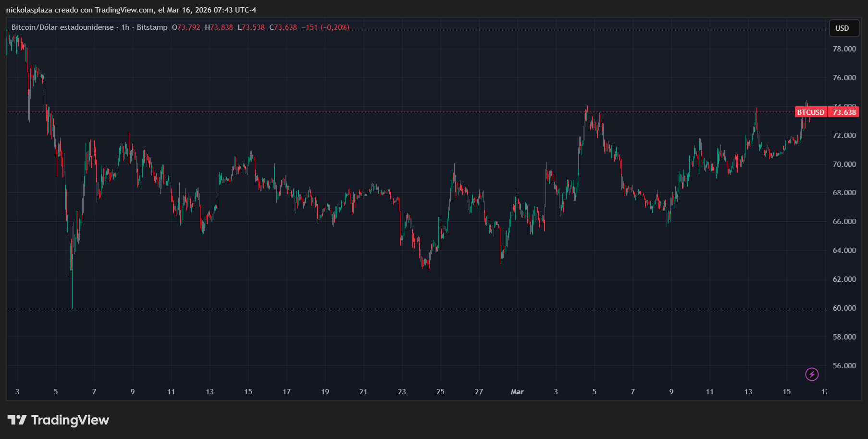Click the nickolasplaza author name
Viewport: 868px width, 439px height.
(29, 10)
